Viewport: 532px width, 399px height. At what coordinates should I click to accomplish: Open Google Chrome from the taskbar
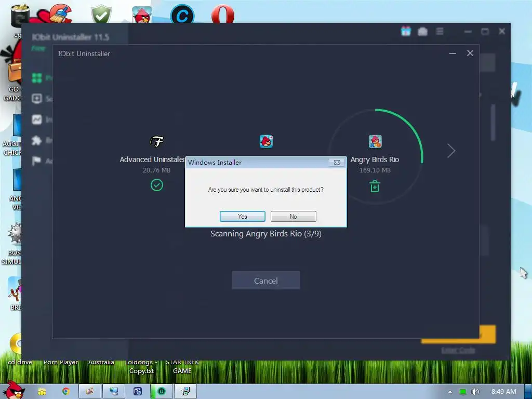[65, 391]
